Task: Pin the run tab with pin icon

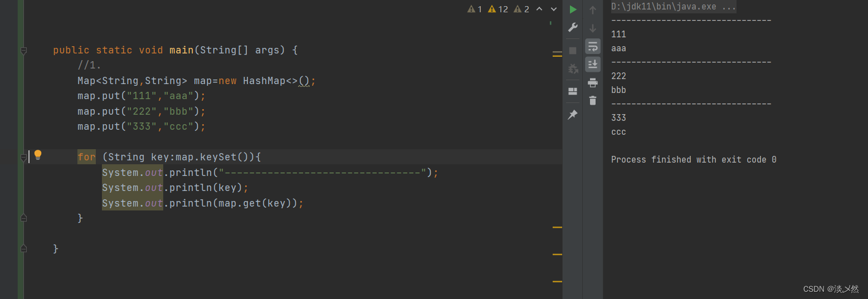Action: [573, 115]
